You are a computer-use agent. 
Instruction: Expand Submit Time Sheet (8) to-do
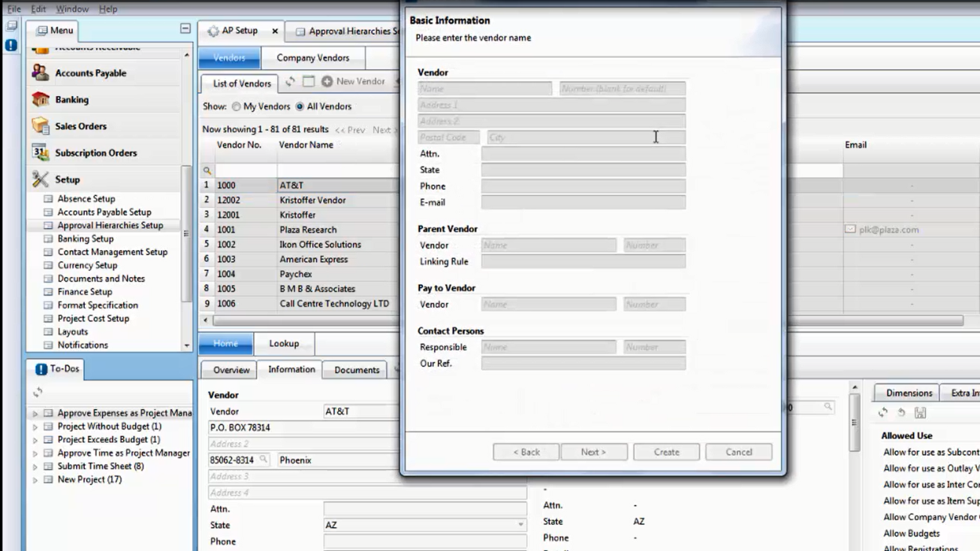coord(35,466)
